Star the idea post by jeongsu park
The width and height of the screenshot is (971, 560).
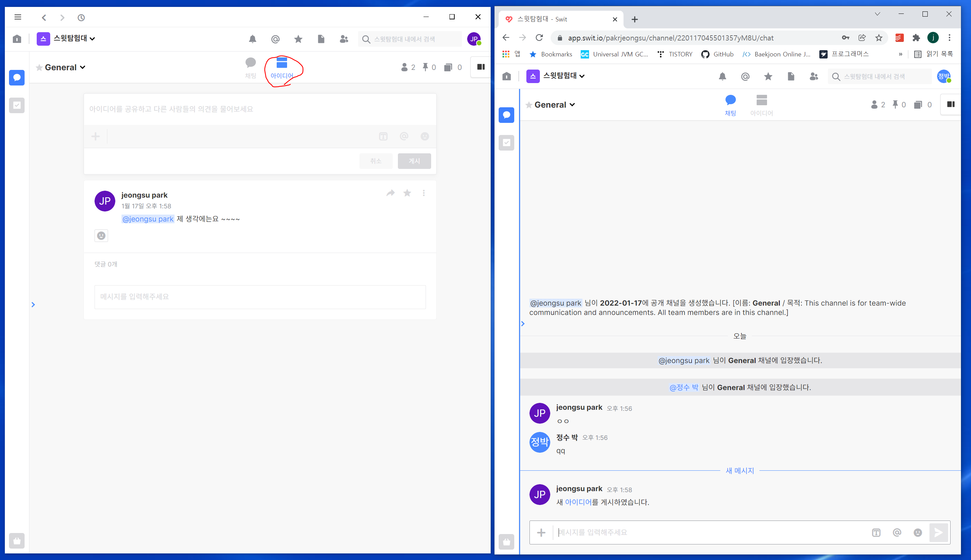tap(407, 193)
